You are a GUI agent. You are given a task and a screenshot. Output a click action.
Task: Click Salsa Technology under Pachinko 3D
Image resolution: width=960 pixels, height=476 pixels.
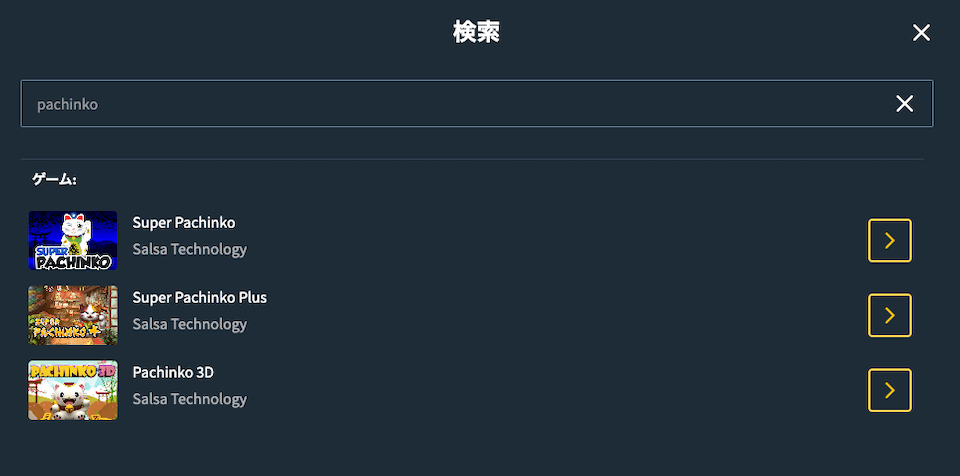click(x=190, y=399)
